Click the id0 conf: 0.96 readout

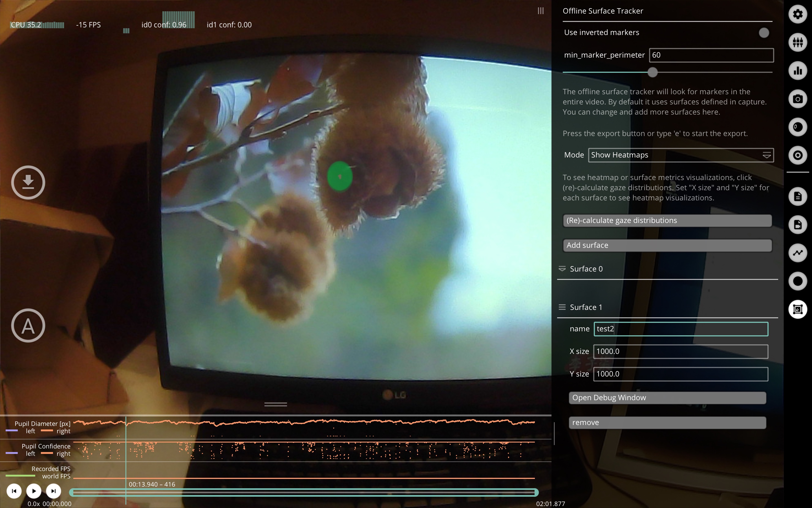pyautogui.click(x=164, y=25)
